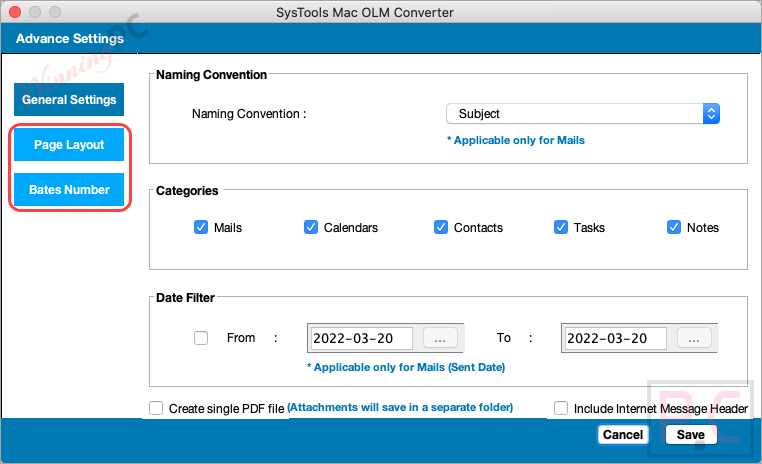Click the From date field
Viewport: 762px width, 464px height.
[x=361, y=338]
